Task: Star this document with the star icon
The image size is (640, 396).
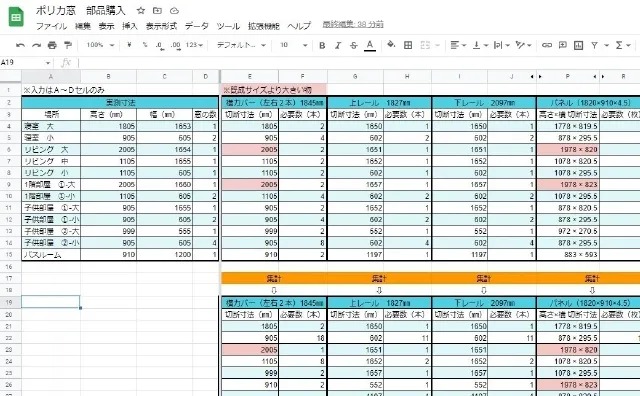Action: 141,11
